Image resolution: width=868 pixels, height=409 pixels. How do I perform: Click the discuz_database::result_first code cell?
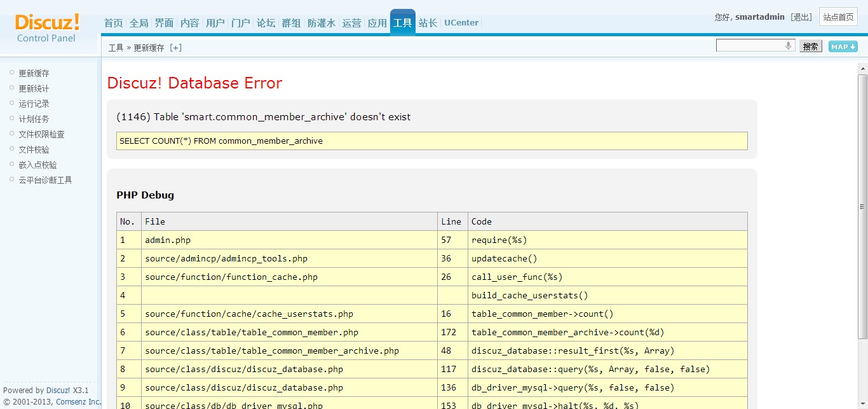pos(607,350)
